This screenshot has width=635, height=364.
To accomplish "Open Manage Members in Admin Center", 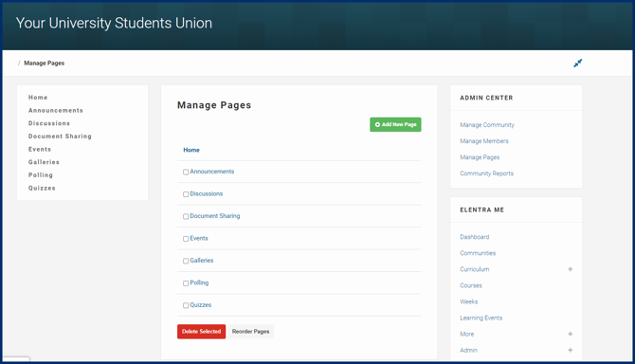I will [484, 141].
